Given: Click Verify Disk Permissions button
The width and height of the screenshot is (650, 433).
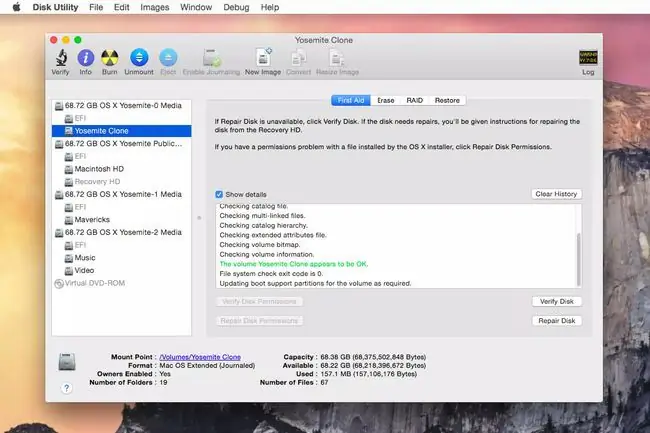Looking at the screenshot, I should (259, 302).
